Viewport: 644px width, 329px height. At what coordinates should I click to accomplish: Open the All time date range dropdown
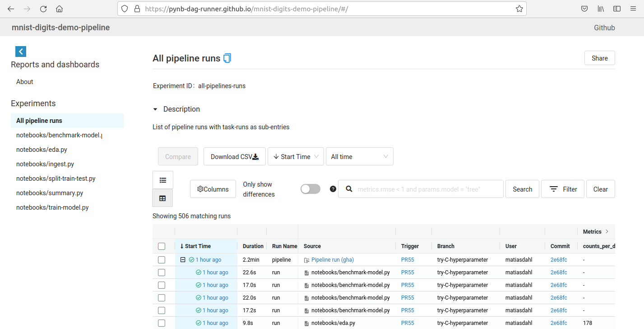point(359,156)
